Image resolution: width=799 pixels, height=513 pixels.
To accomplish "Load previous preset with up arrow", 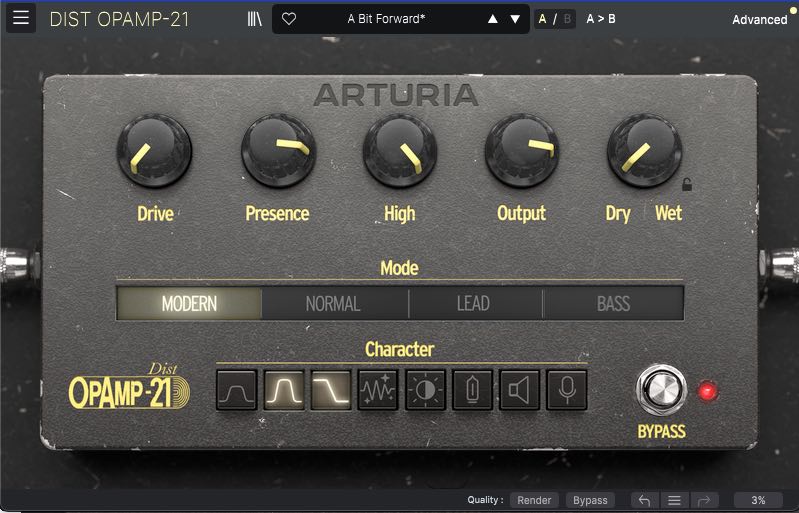I will (x=492, y=19).
